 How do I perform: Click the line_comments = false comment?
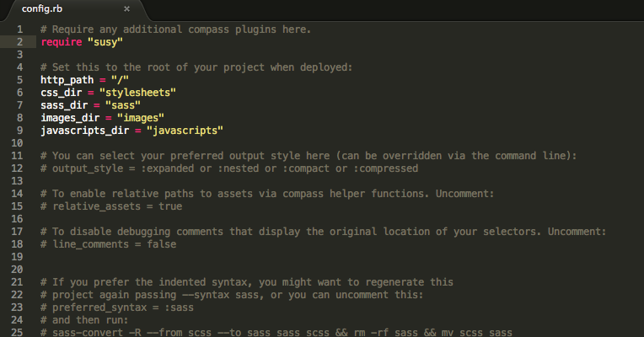(109, 244)
